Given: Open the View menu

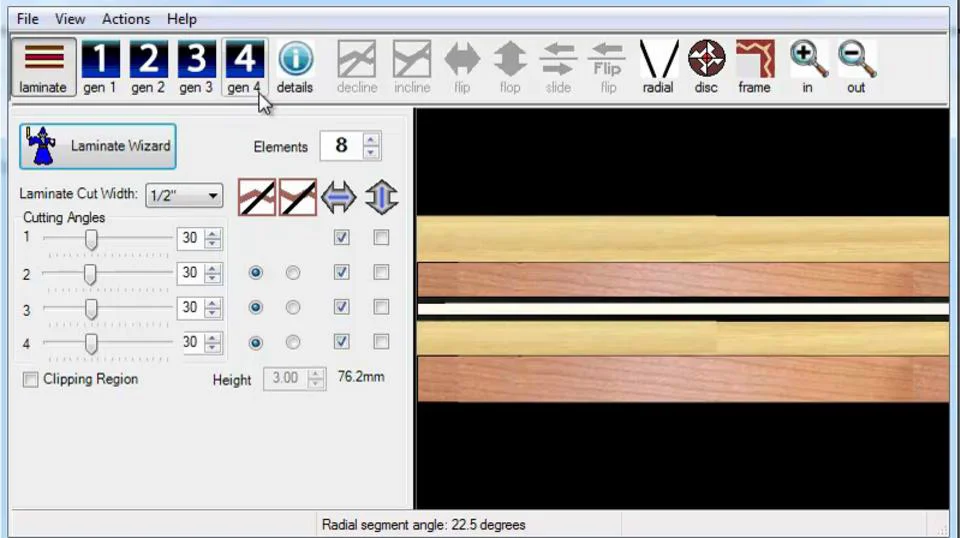Looking at the screenshot, I should (70, 19).
